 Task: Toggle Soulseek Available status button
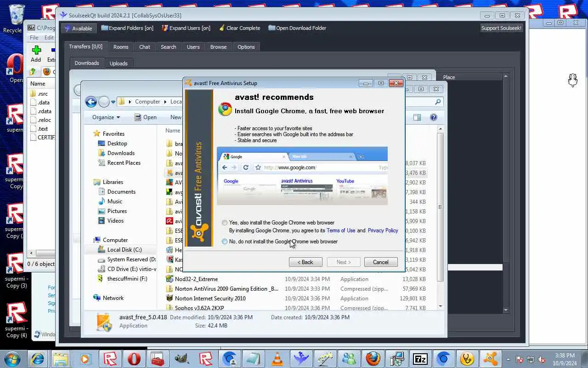(78, 28)
